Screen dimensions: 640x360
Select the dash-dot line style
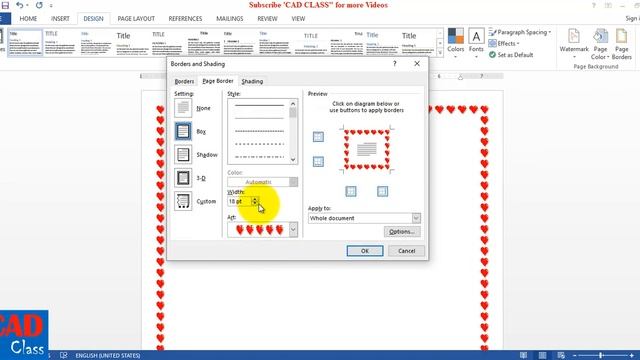point(259,157)
